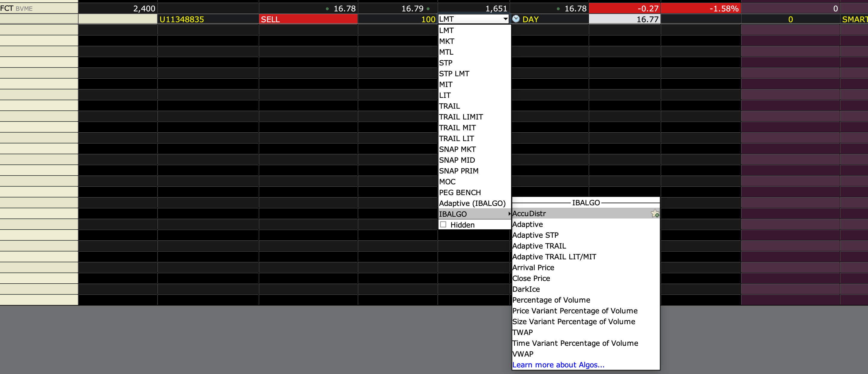This screenshot has height=374, width=868.
Task: Click the clock icon beside DAY
Action: 516,19
